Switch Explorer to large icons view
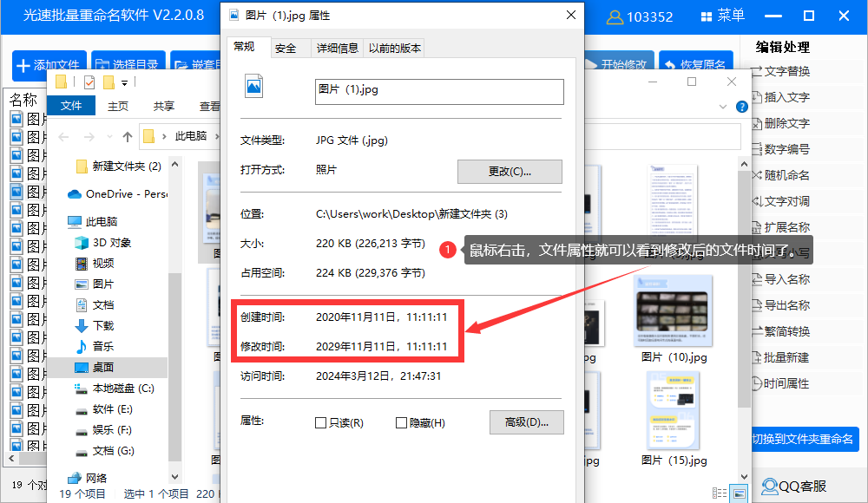 (x=739, y=493)
